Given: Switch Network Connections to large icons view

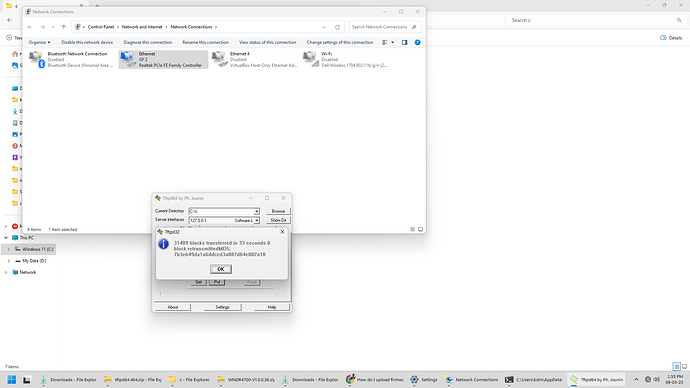Looking at the screenshot, I should (420, 229).
